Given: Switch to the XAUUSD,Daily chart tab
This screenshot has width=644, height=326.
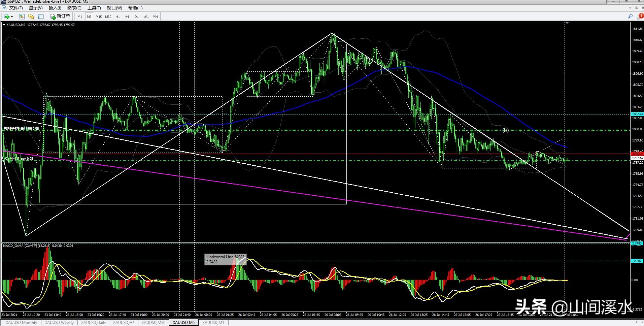Looking at the screenshot, I should pyautogui.click(x=94, y=323).
